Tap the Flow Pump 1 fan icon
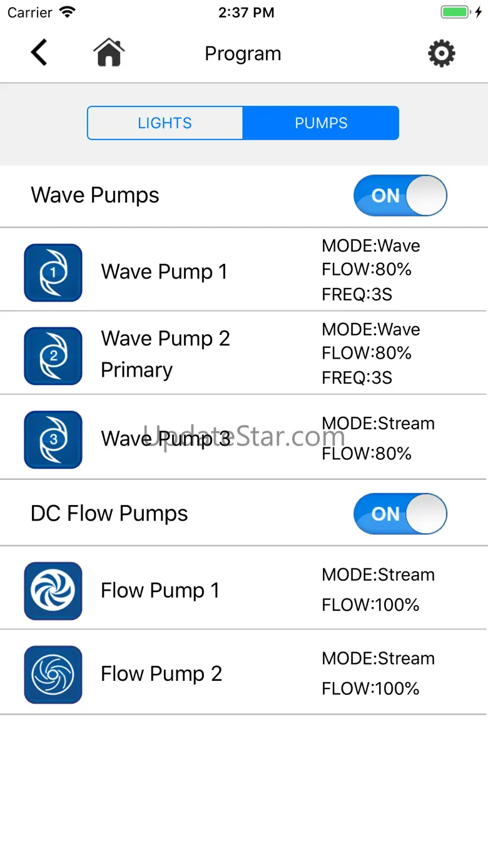The width and height of the screenshot is (488, 868). coord(53,591)
